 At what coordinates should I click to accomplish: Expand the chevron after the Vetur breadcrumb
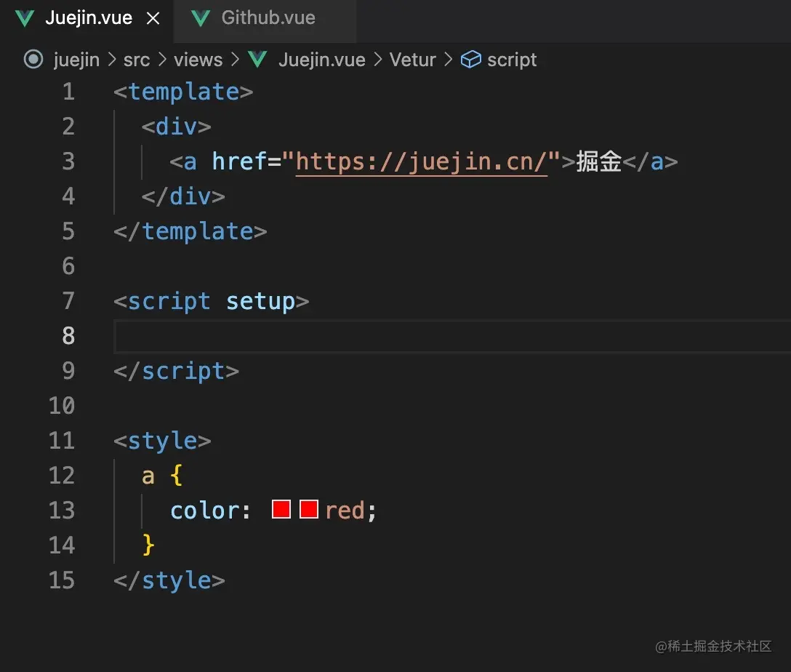pos(448,60)
